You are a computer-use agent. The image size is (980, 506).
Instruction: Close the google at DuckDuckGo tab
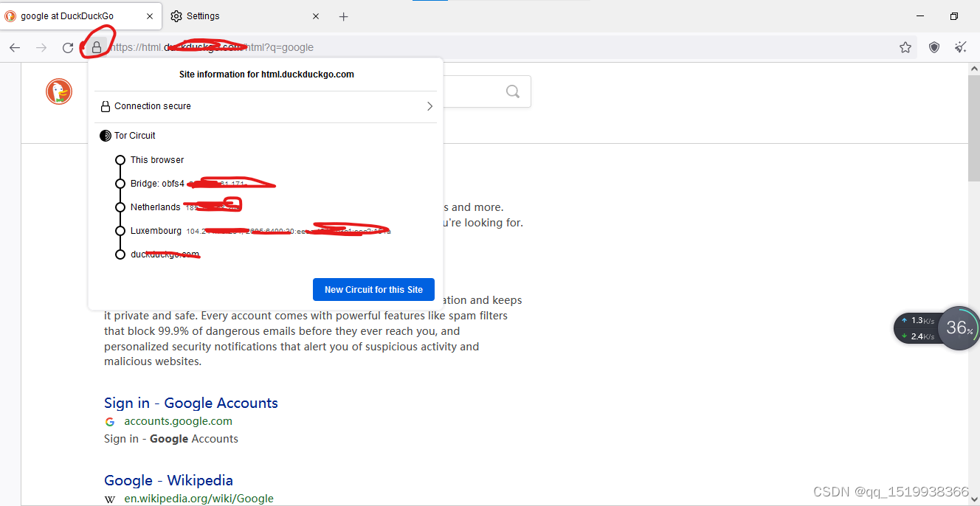150,16
